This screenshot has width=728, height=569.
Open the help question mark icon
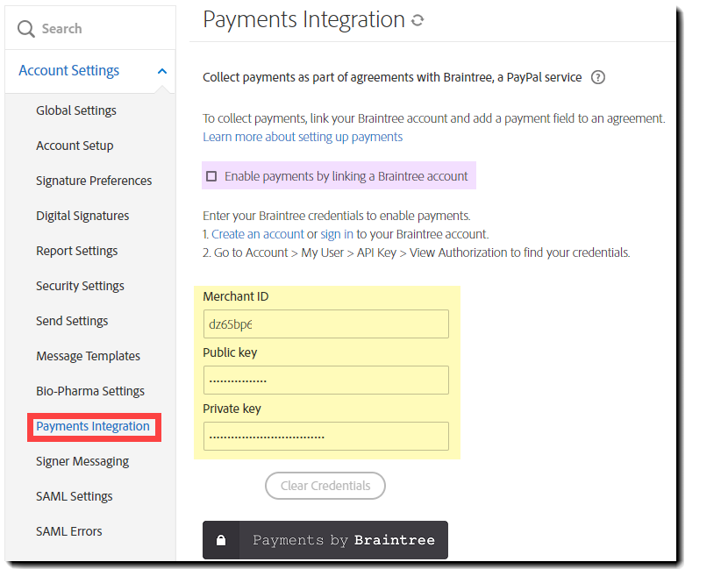point(598,77)
